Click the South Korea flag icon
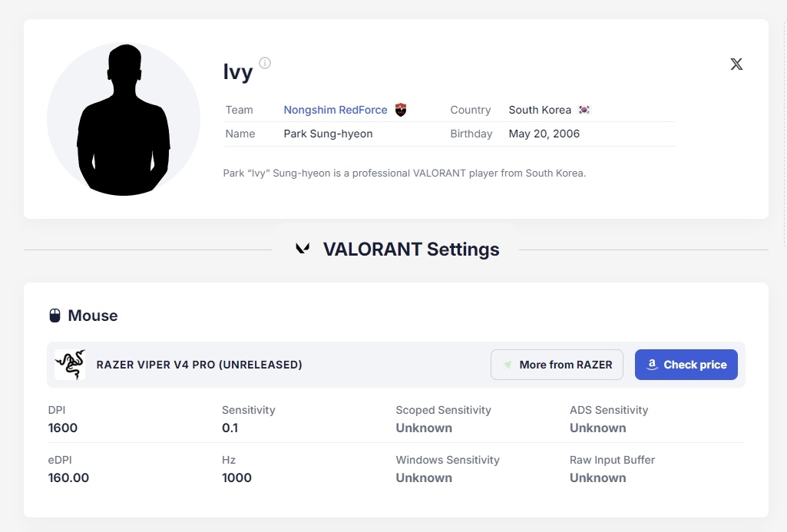This screenshot has width=787, height=532. coord(584,110)
